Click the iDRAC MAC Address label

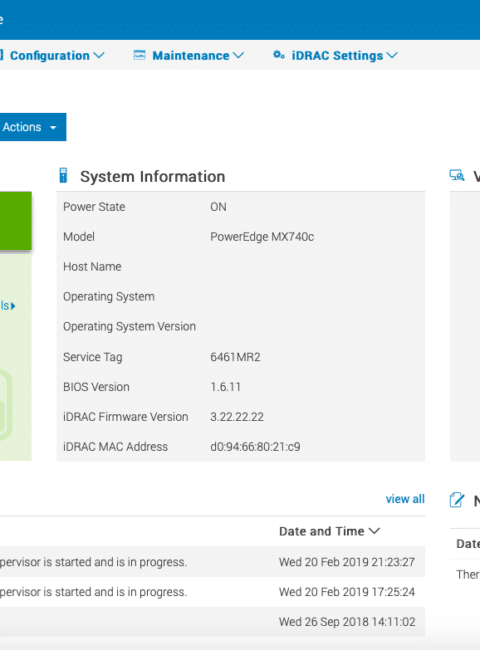pyautogui.click(x=115, y=446)
